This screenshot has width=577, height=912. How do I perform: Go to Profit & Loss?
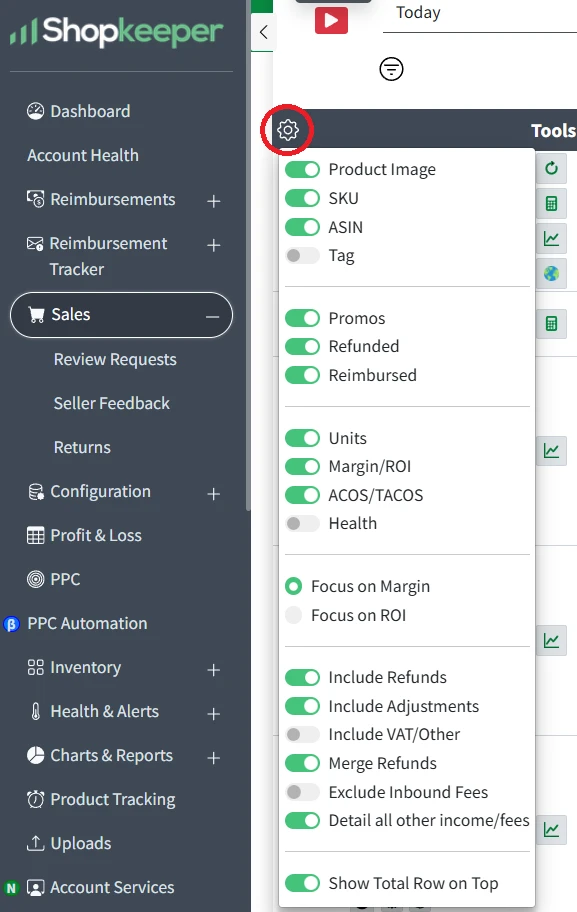point(96,535)
